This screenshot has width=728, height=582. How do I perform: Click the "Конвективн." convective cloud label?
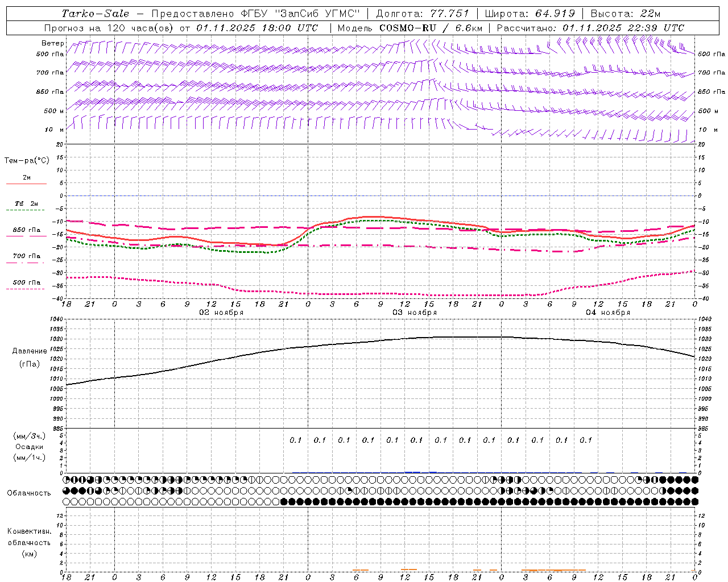[29, 531]
